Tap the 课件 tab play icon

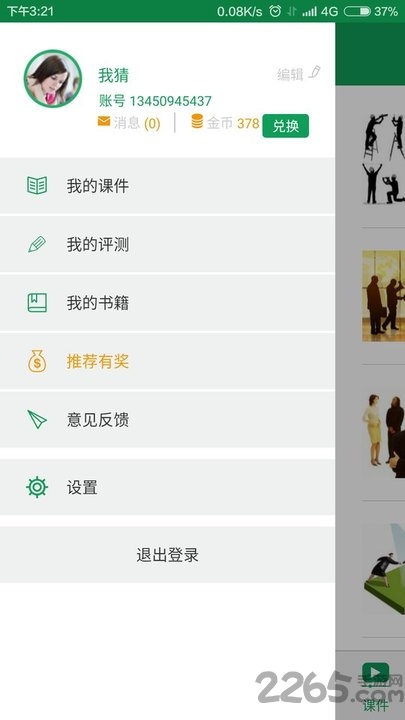tap(375, 673)
